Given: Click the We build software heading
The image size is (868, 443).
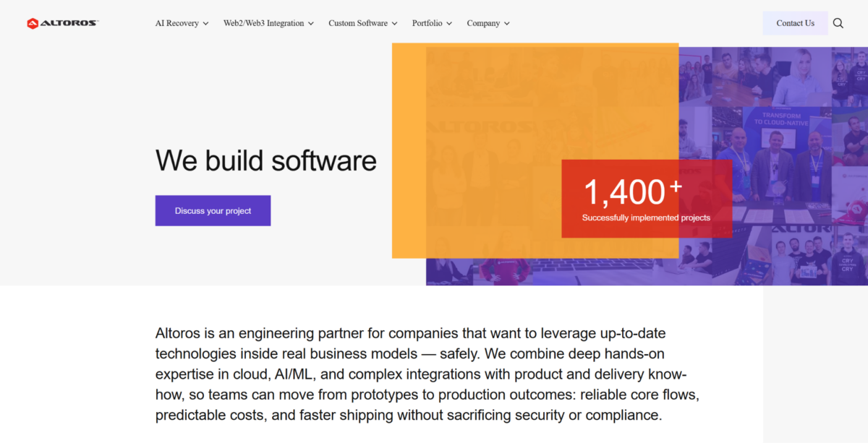Looking at the screenshot, I should [x=266, y=160].
